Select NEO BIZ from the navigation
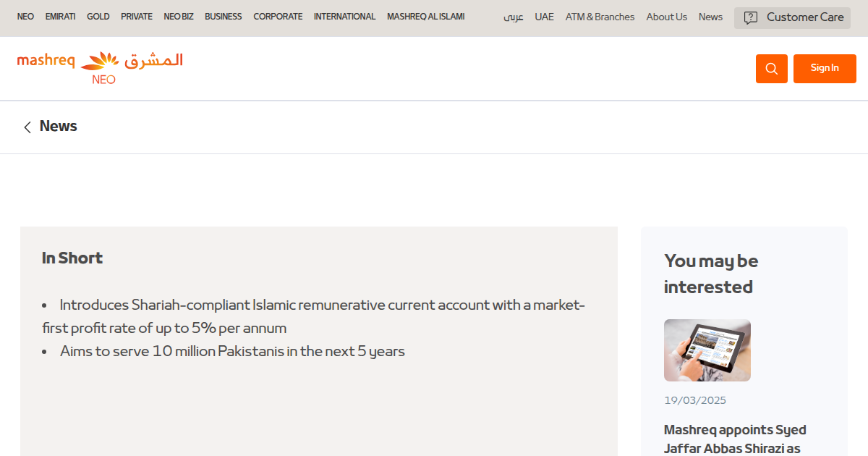868x456 pixels. click(178, 16)
